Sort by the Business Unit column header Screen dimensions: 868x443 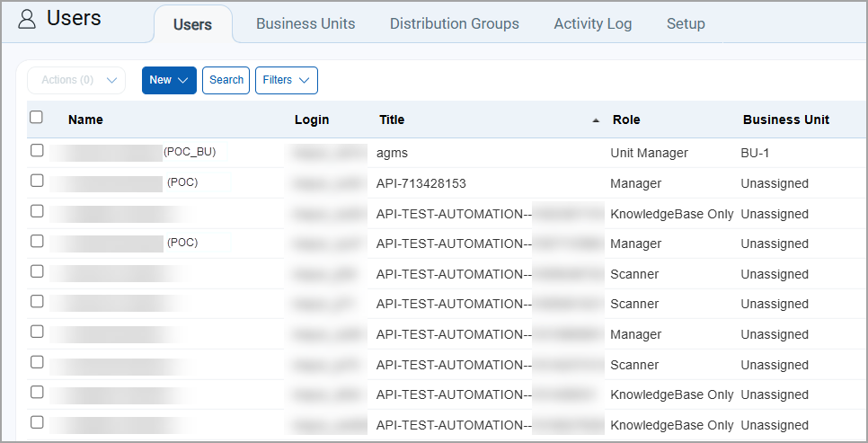786,120
